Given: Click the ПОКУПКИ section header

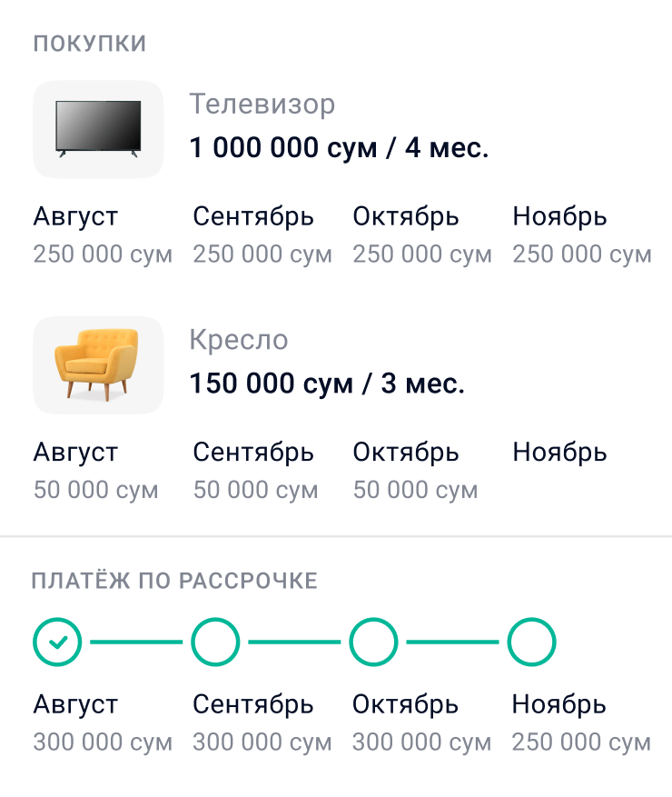Looking at the screenshot, I should (x=90, y=44).
